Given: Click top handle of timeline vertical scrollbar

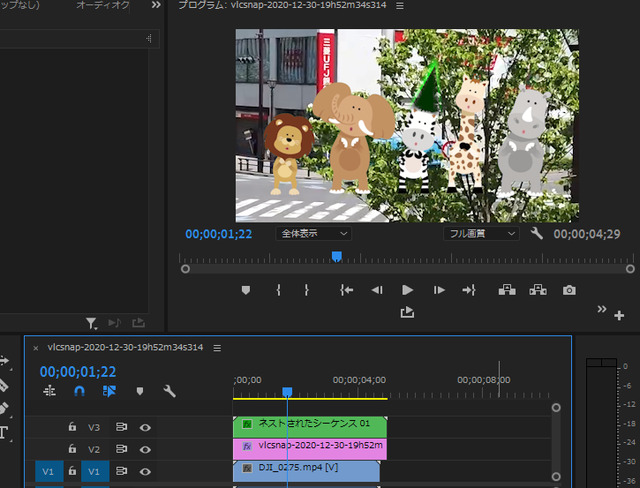Looking at the screenshot, I should click(x=556, y=408).
